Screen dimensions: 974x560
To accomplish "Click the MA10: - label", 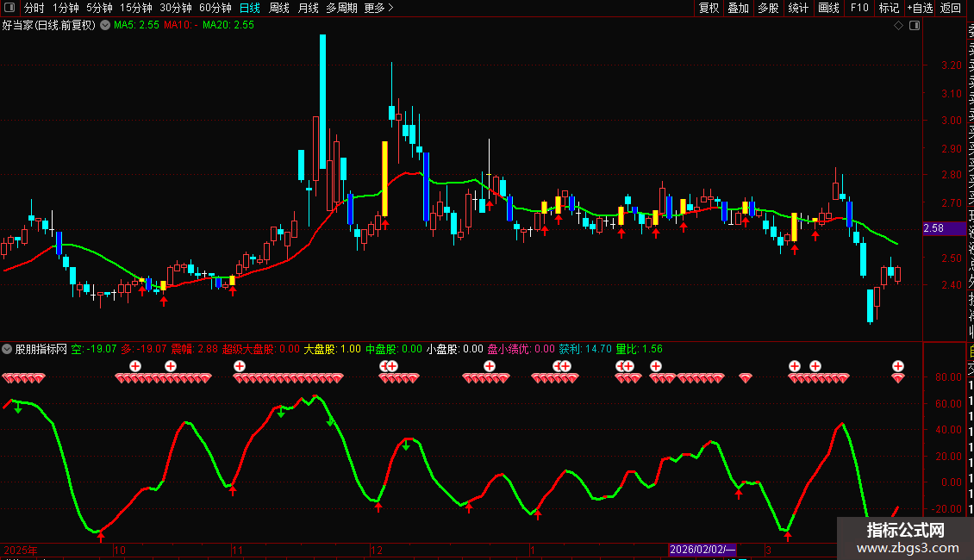I will 181,25.
